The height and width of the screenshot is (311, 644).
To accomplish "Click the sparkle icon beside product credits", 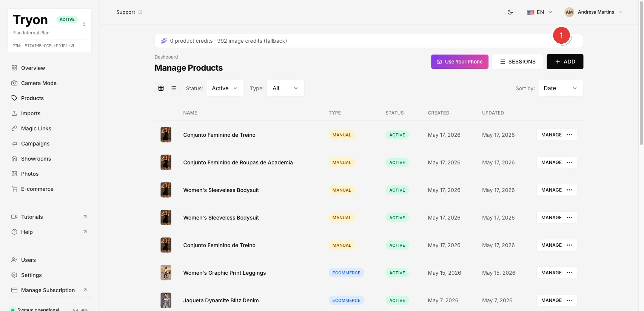I will point(164,41).
